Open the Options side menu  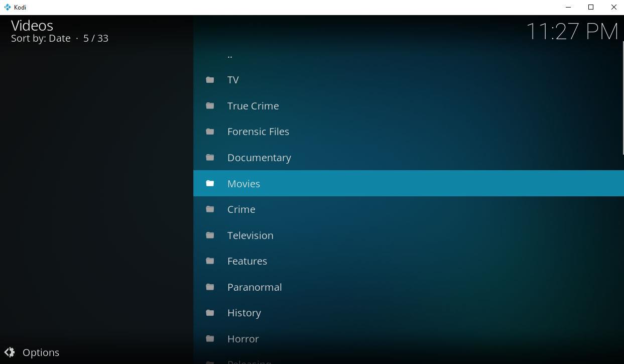tap(41, 352)
